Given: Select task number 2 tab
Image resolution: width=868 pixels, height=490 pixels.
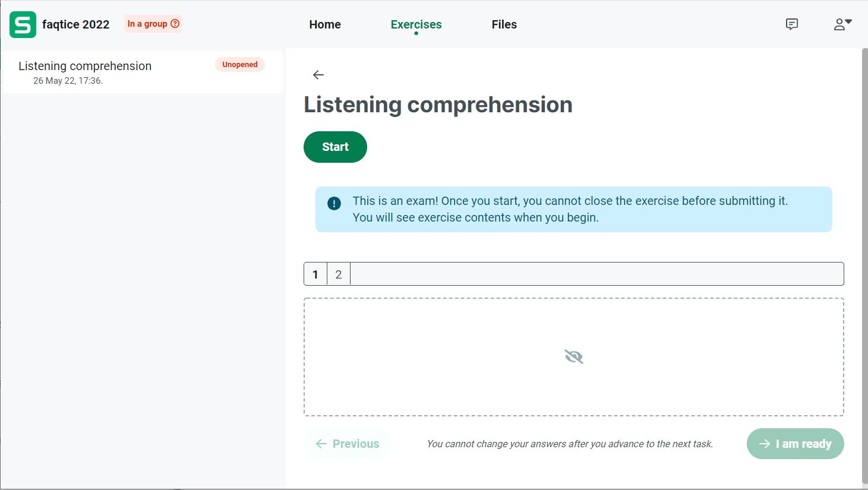Looking at the screenshot, I should tap(339, 274).
